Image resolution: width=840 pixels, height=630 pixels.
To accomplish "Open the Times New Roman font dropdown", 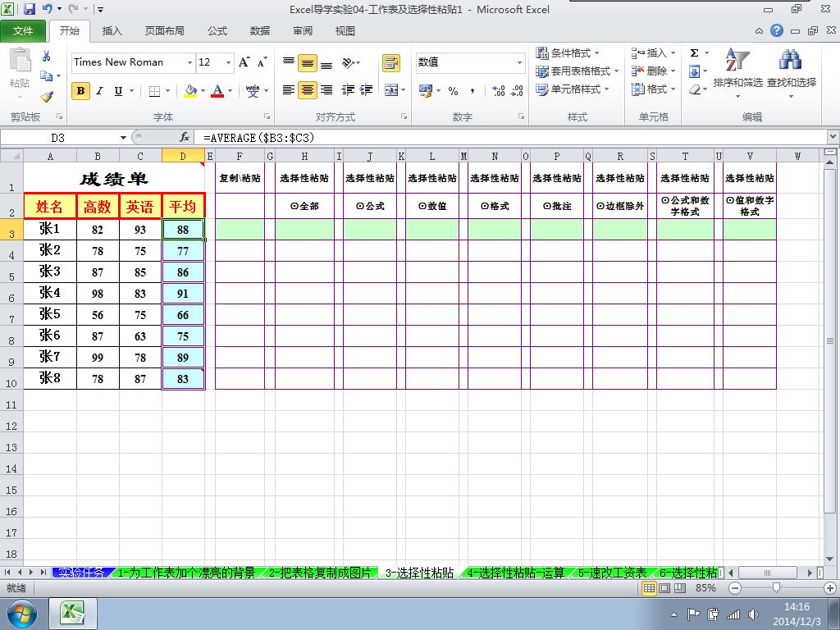I will tap(189, 62).
